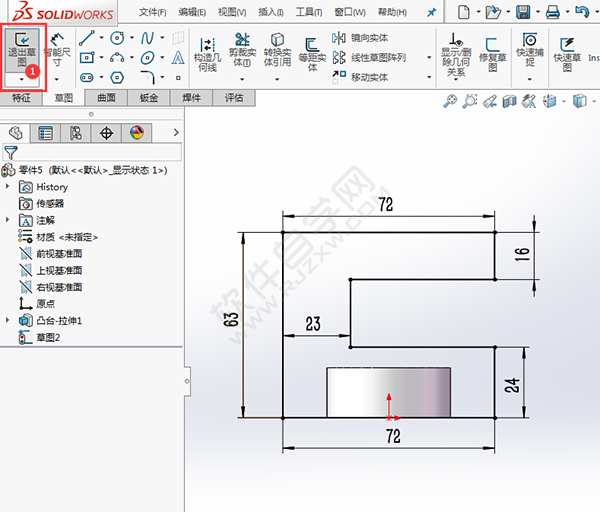600x512 pixels.
Task: Click the Exit Sketch (退出草图) button
Action: (x=22, y=51)
